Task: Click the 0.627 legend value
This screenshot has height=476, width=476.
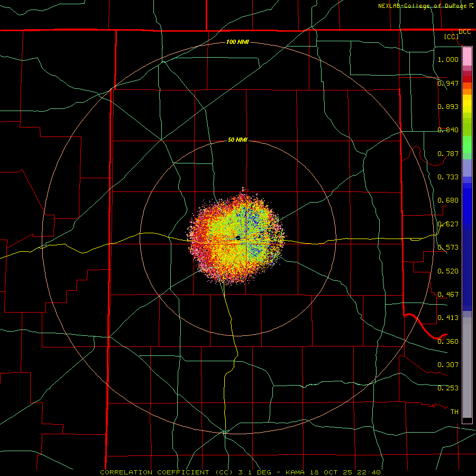Action: (448, 224)
